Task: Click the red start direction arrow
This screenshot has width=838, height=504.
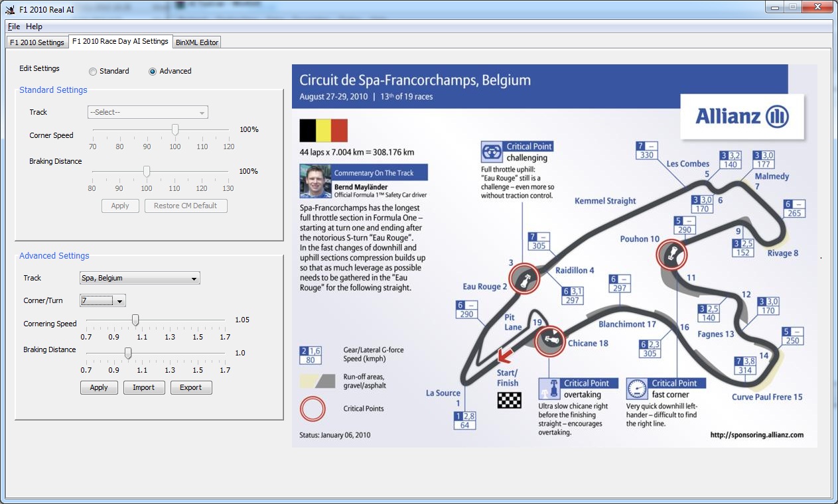Action: tap(507, 356)
